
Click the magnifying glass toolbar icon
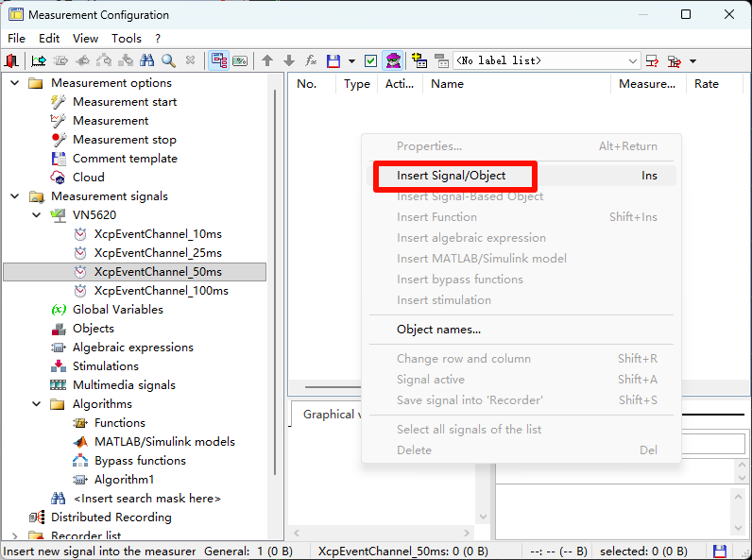coord(168,60)
